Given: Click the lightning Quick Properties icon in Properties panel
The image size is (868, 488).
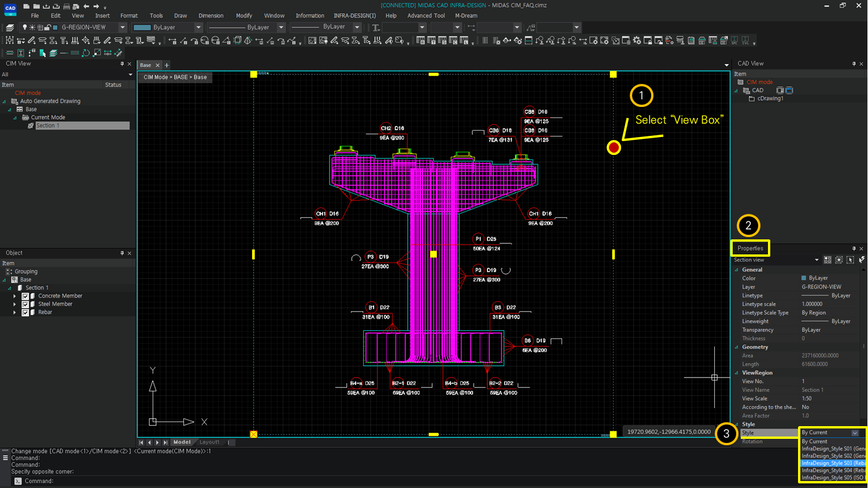Looking at the screenshot, I should click(862, 260).
